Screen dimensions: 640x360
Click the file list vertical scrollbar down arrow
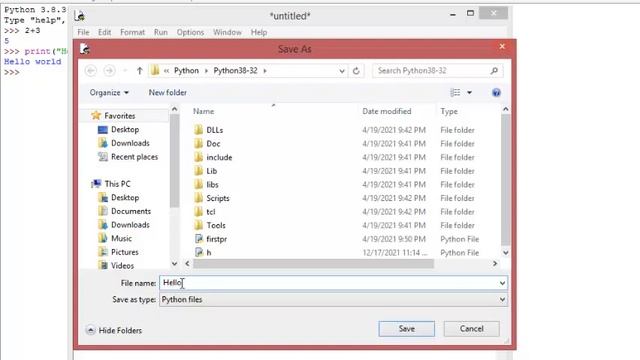pos(506,253)
